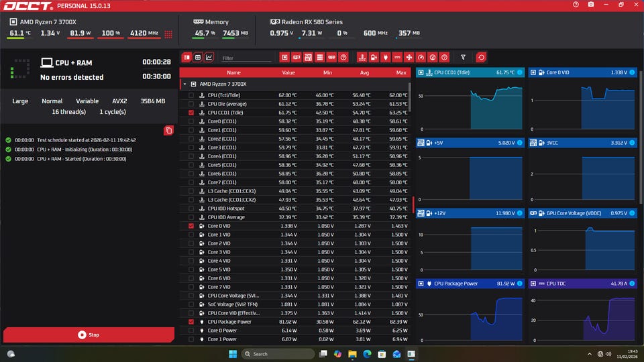Open info for +5V graph
Image resolution: width=644 pixels, height=362 pixels.
point(519,143)
